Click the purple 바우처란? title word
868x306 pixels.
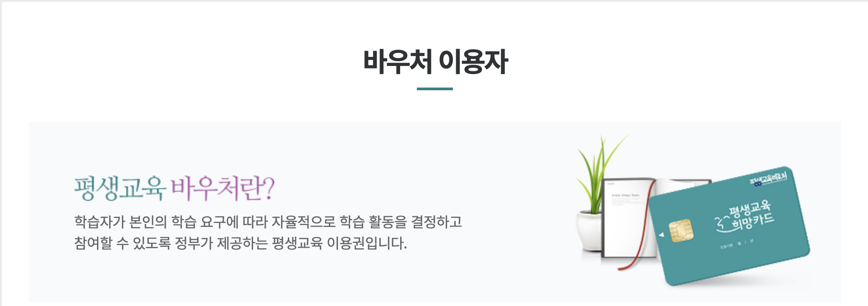(x=223, y=188)
